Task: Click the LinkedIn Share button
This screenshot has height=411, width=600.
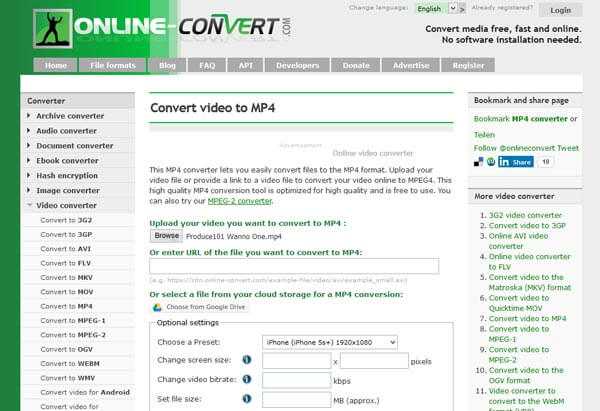Action: pyautogui.click(x=516, y=162)
